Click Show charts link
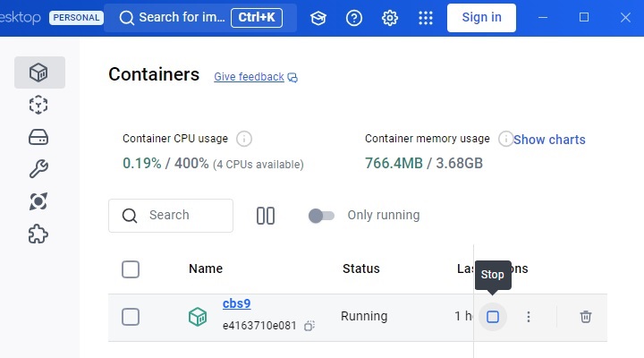The width and height of the screenshot is (644, 358). point(549,140)
